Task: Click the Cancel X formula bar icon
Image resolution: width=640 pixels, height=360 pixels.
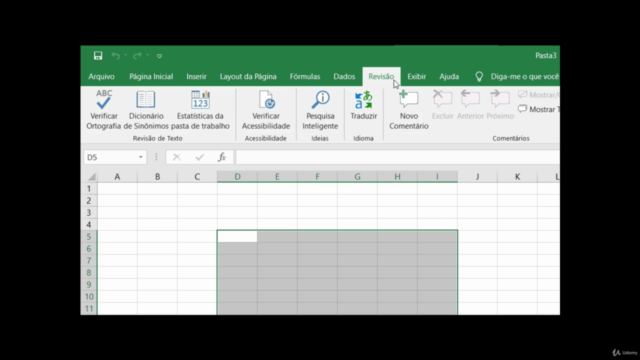Action: 177,157
